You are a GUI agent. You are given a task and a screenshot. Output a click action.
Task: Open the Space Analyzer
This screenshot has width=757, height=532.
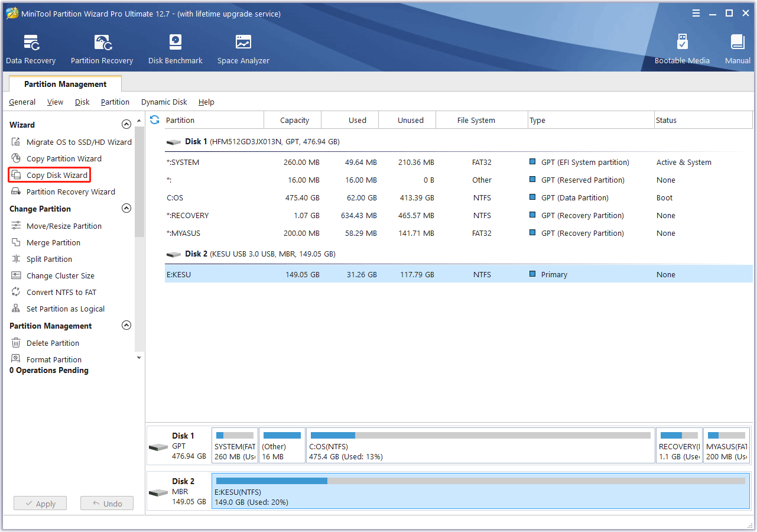[243, 47]
